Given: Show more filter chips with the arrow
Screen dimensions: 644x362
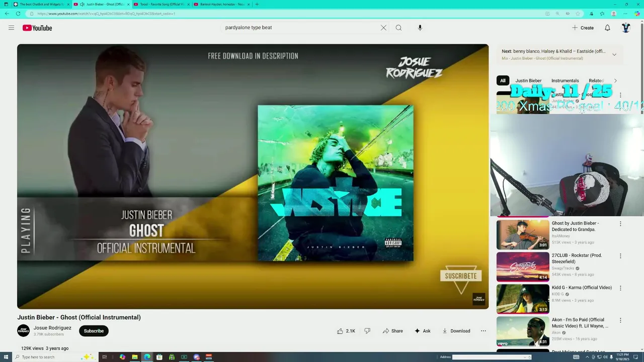Looking at the screenshot, I should click(615, 80).
